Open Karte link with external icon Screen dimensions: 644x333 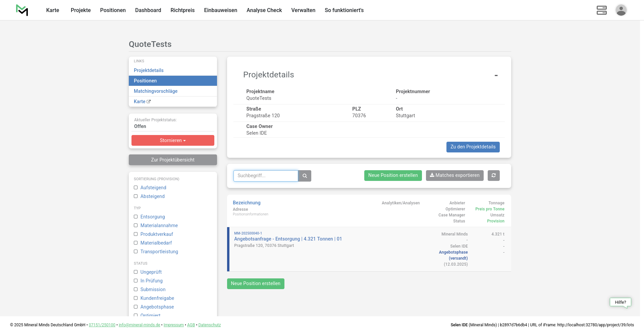tap(142, 102)
